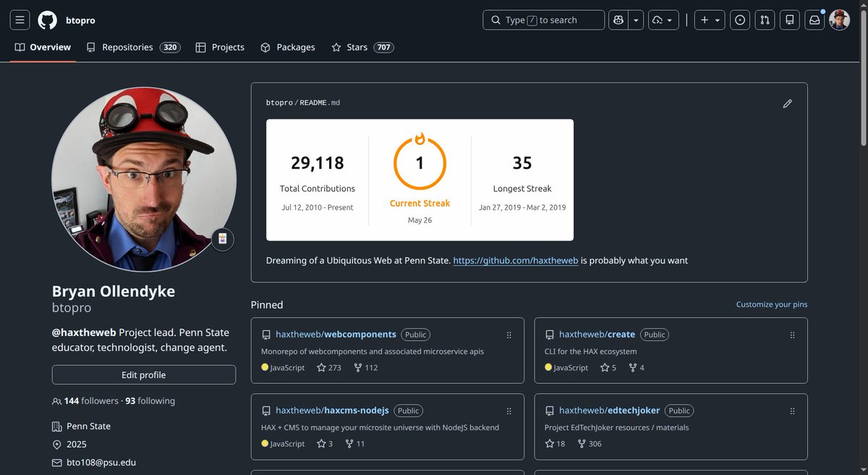868x475 pixels.
Task: Grab drag handle on edtechjoker pin
Action: 793,411
